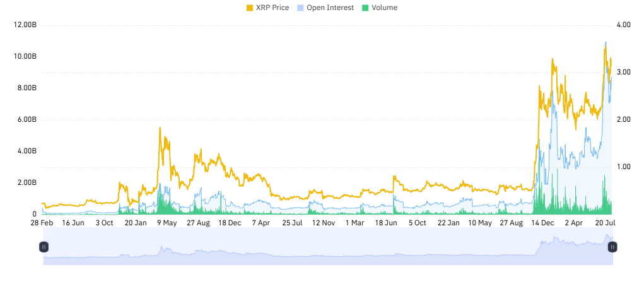This screenshot has width=644, height=284.
Task: Click the 4.00B left axis value
Action: coord(26,151)
